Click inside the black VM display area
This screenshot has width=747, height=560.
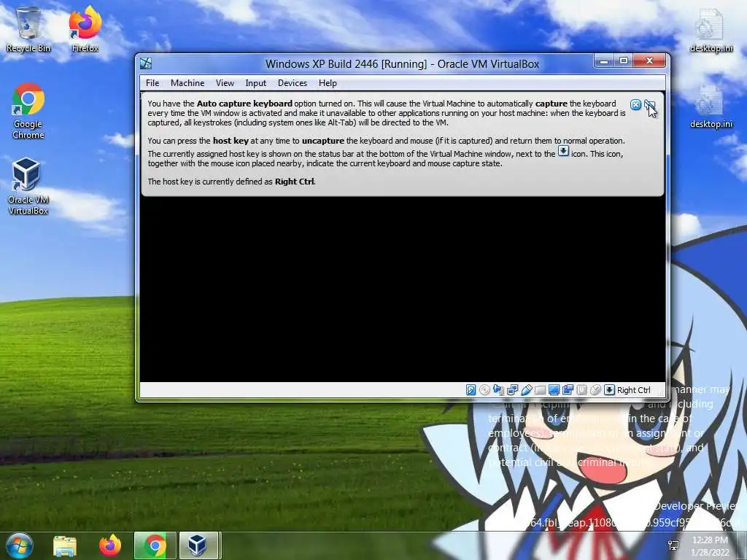coord(403,289)
